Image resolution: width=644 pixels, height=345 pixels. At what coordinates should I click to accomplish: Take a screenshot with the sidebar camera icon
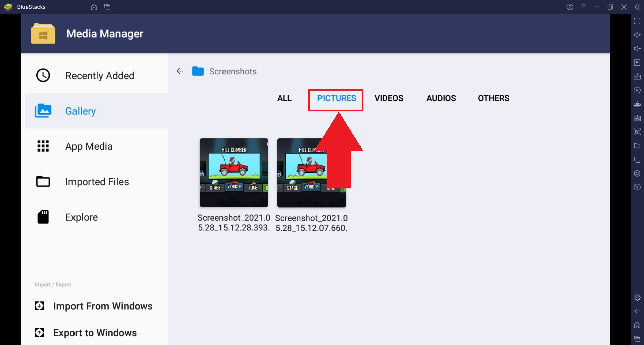tap(637, 132)
